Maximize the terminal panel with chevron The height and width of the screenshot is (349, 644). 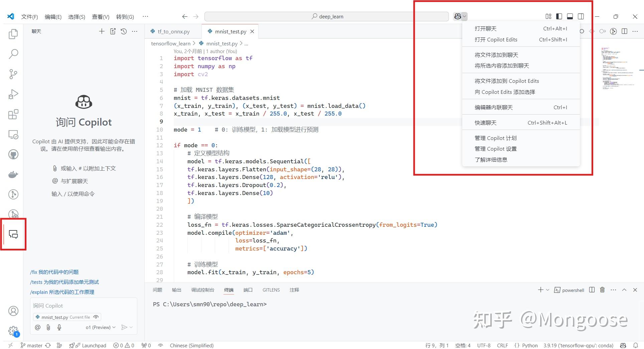pos(624,290)
